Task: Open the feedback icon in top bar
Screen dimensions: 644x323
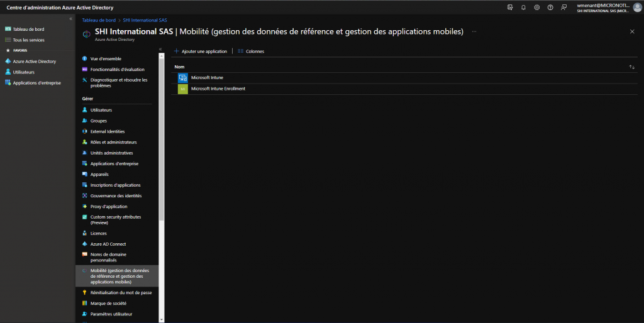Action: click(x=564, y=8)
